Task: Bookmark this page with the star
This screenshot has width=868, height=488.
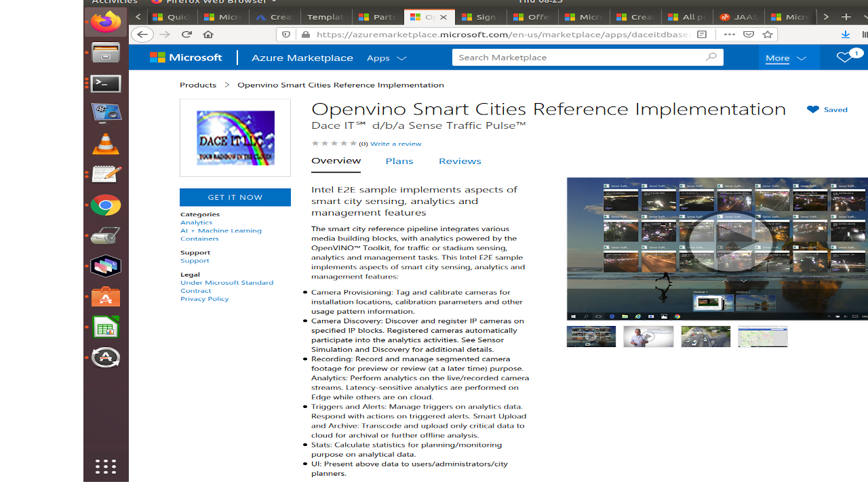Action: point(768,35)
